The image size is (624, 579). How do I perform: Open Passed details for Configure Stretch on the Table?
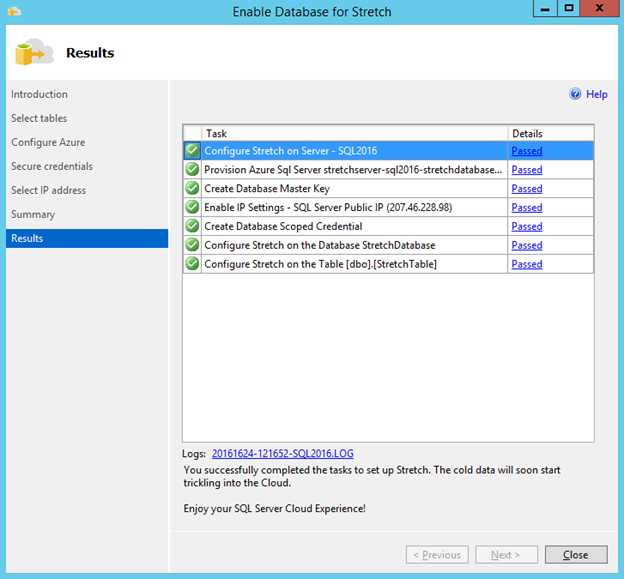pyautogui.click(x=526, y=264)
